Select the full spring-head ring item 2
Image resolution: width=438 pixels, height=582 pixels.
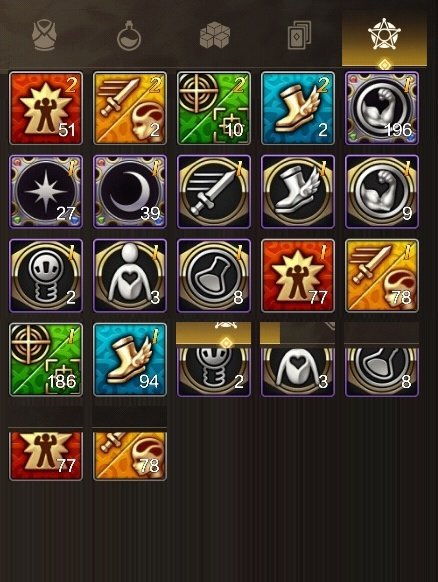click(x=46, y=275)
